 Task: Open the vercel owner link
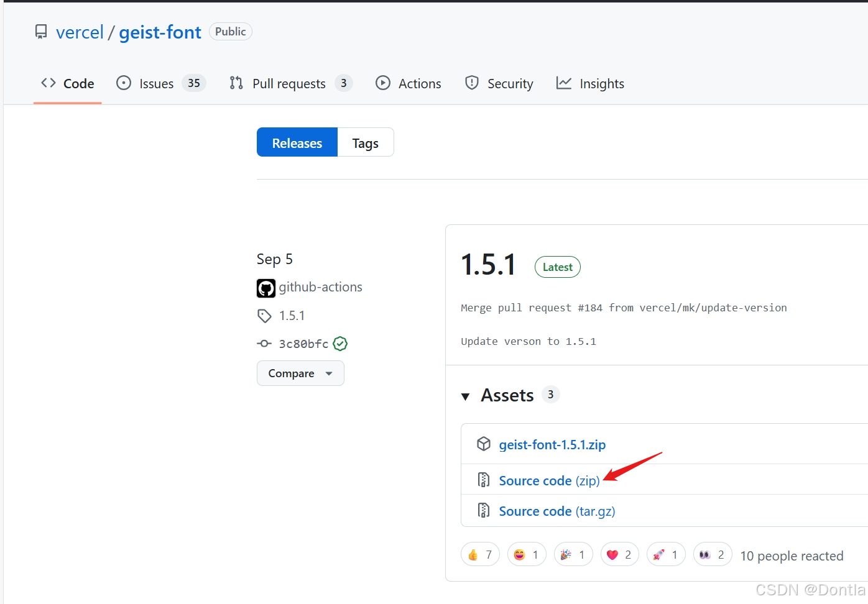click(x=80, y=32)
